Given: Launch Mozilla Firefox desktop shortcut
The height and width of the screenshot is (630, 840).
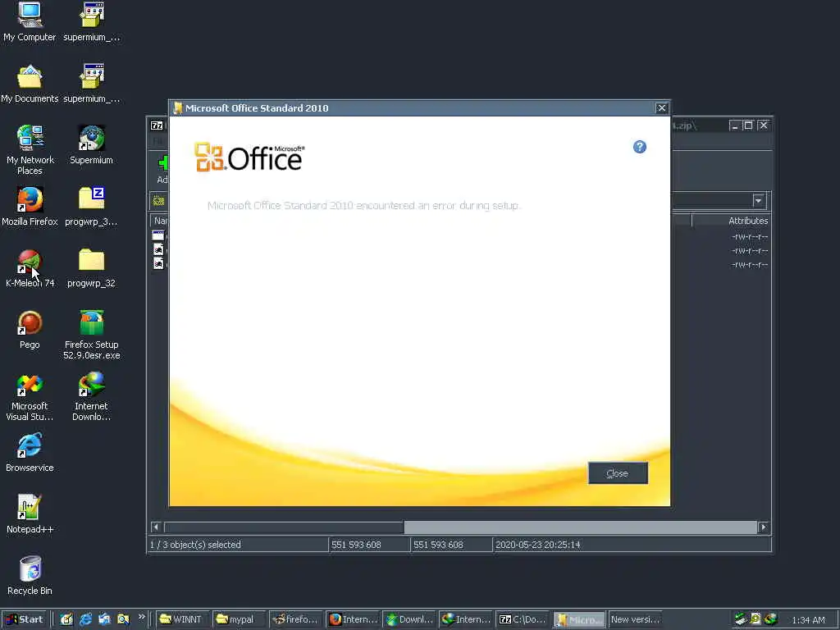Looking at the screenshot, I should tap(30, 206).
